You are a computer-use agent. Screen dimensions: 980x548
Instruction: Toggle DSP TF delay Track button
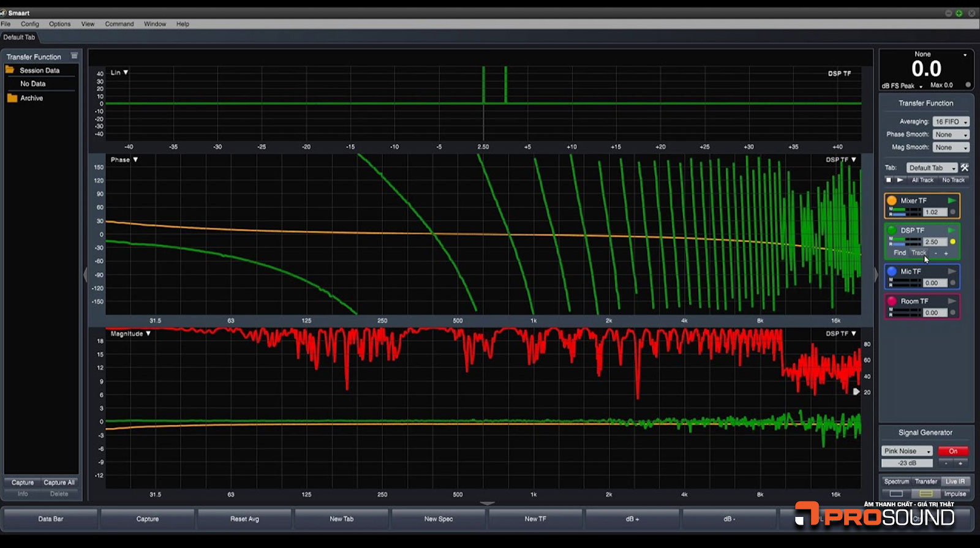click(x=919, y=253)
